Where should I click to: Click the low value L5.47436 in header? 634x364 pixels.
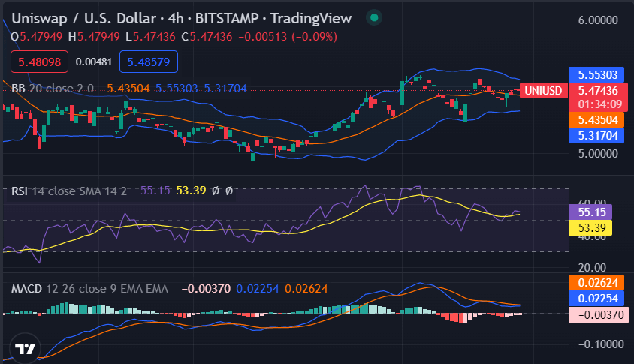click(x=150, y=37)
